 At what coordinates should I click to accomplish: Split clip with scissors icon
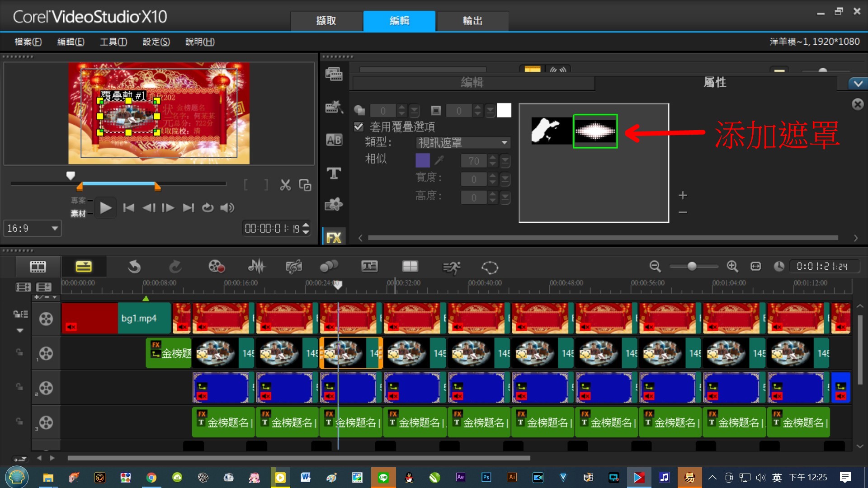point(285,185)
